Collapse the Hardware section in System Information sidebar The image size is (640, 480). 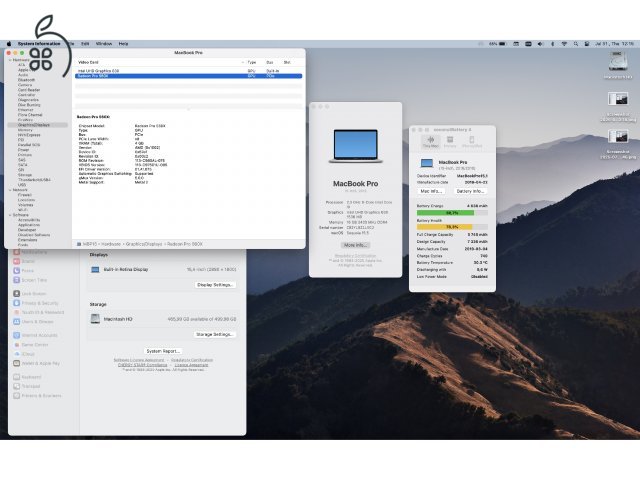(x=10, y=60)
